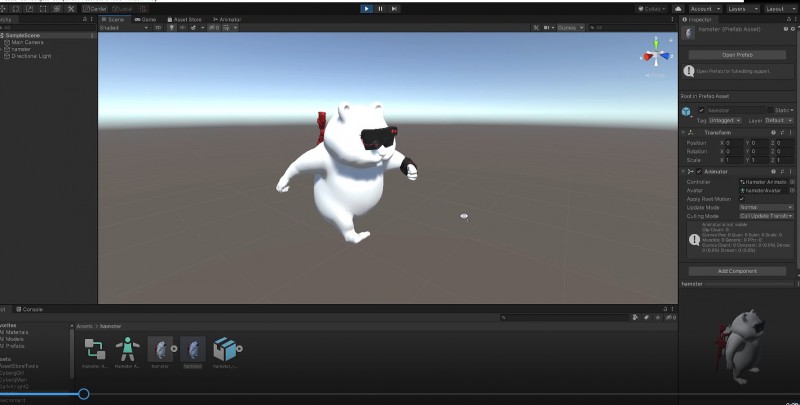Image resolution: width=800 pixels, height=405 pixels.
Task: Select hamster object in Hierarchy
Action: point(21,49)
